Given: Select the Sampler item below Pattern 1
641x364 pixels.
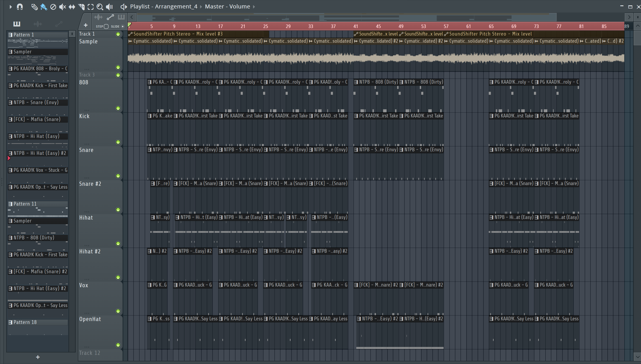Looking at the screenshot, I should tap(38, 52).
